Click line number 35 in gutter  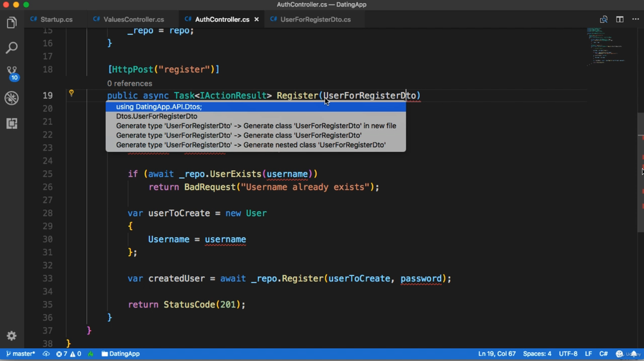[48, 304]
